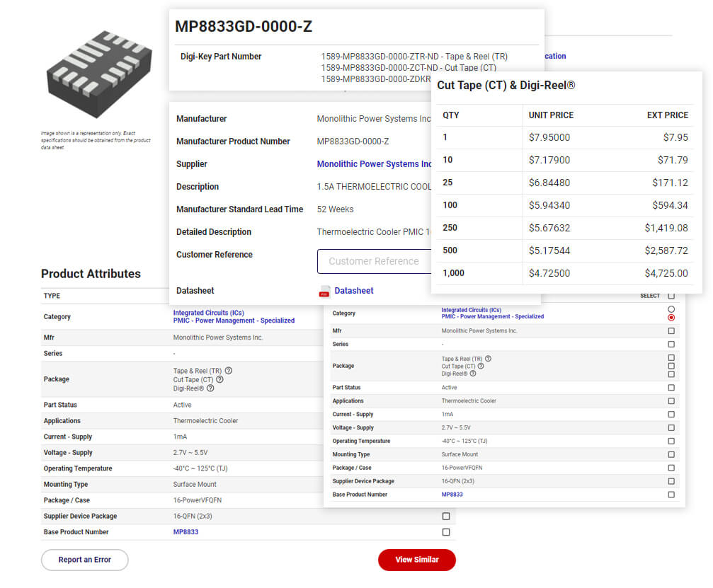
Task: Click the Product Attributes heading
Action: [x=91, y=274]
